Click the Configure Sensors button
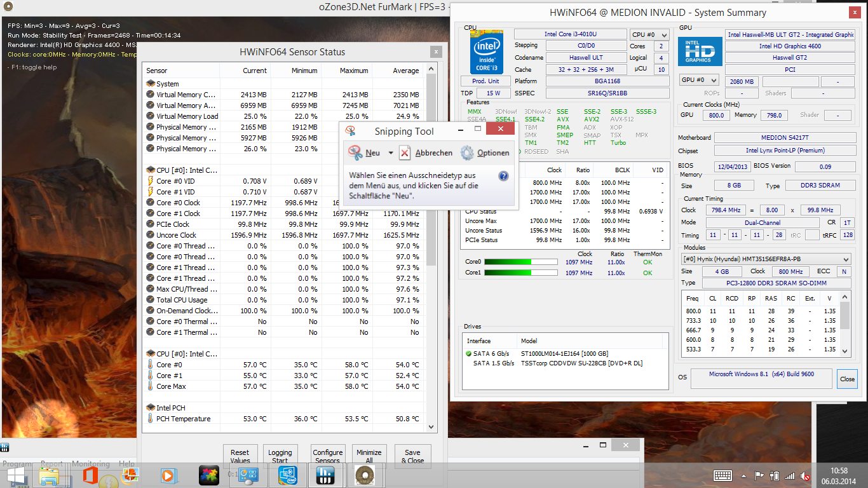Viewport: 868px width, 488px height. (x=328, y=456)
